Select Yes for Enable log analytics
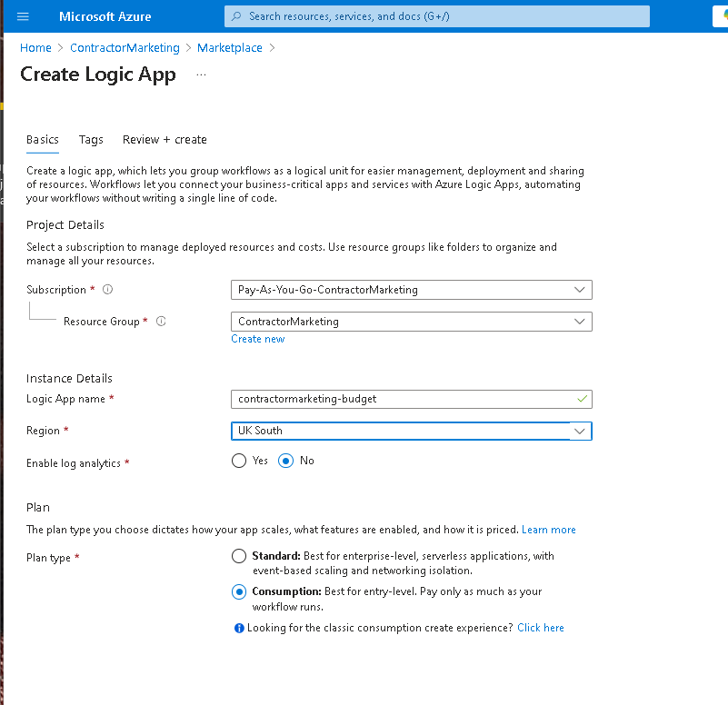Viewport: 728px width, 705px height. [239, 461]
